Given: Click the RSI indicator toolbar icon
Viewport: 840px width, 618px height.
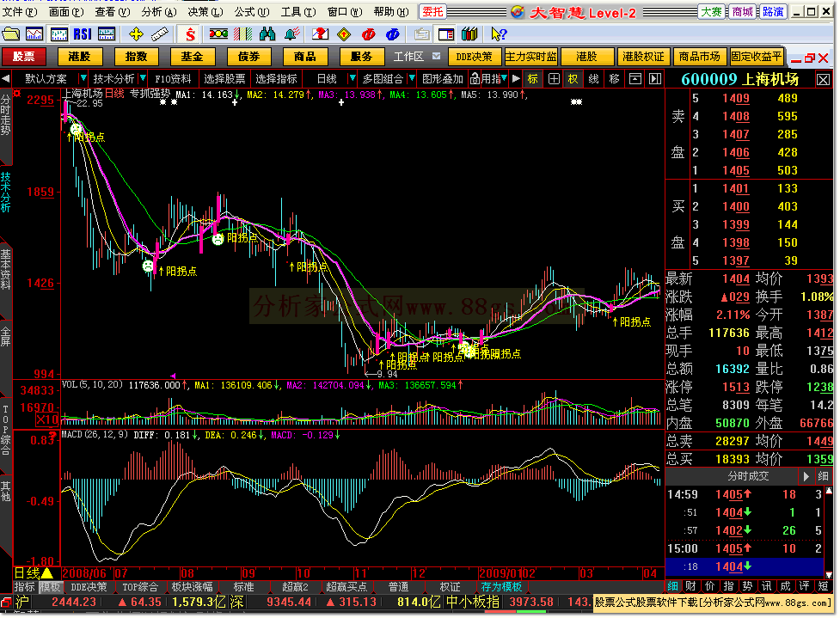Looking at the screenshot, I should (83, 34).
